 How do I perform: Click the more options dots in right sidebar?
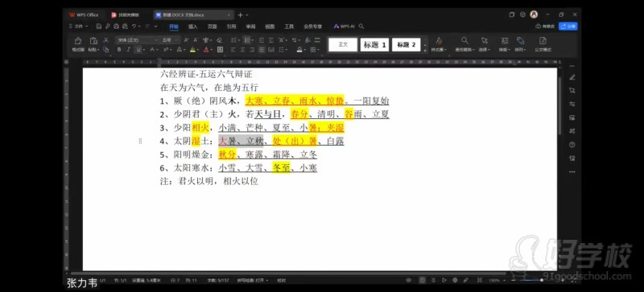(572, 171)
